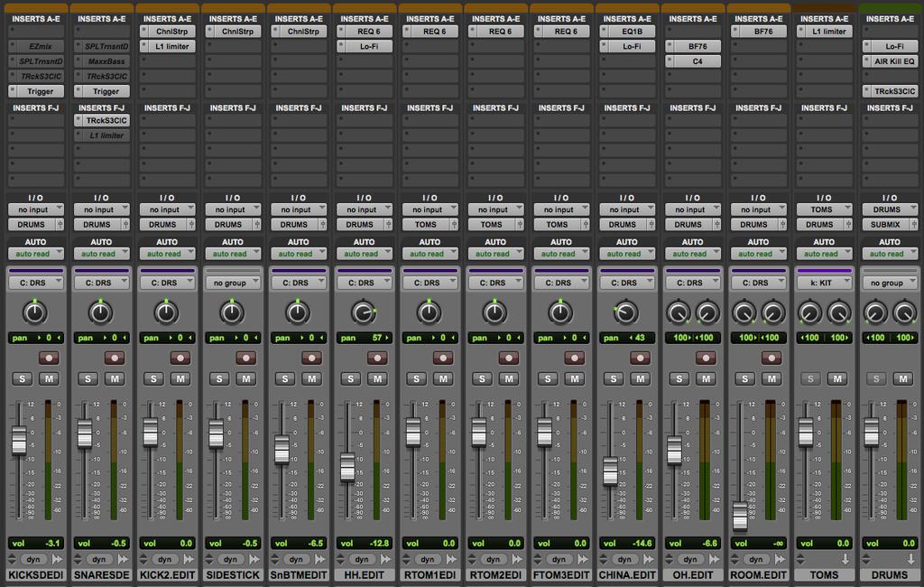Image resolution: width=924 pixels, height=587 pixels.
Task: Open the dyn voice selector on HH.EDIT
Action: tap(362, 559)
